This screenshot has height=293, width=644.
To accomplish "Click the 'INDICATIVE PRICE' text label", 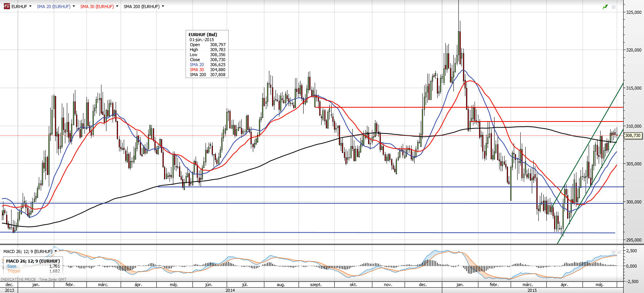I will (18, 280).
